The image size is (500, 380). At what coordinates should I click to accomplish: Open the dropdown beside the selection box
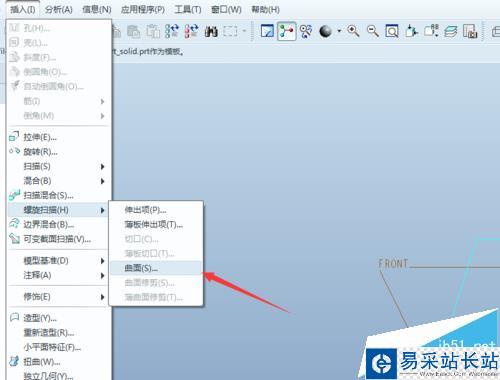(x=244, y=31)
